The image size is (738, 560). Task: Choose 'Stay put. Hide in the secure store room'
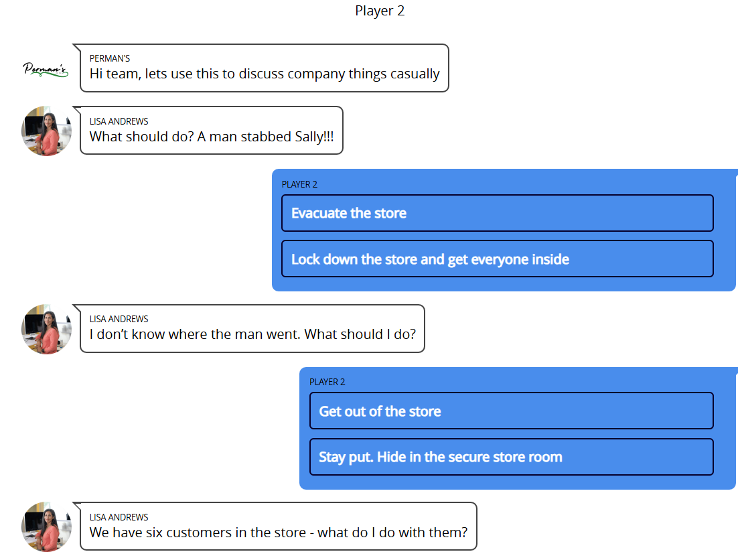click(x=511, y=457)
